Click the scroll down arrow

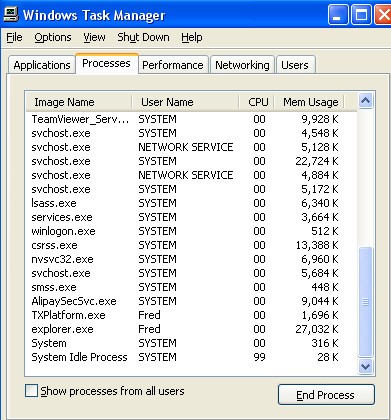coord(365,367)
